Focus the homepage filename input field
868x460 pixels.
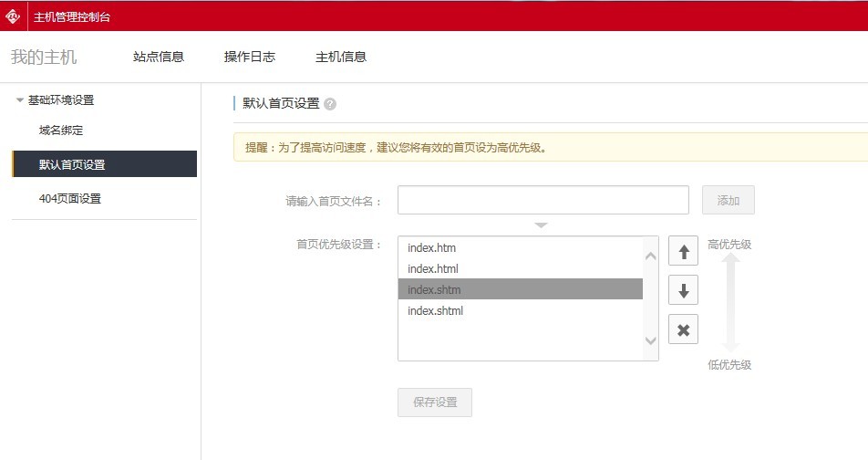click(x=542, y=200)
